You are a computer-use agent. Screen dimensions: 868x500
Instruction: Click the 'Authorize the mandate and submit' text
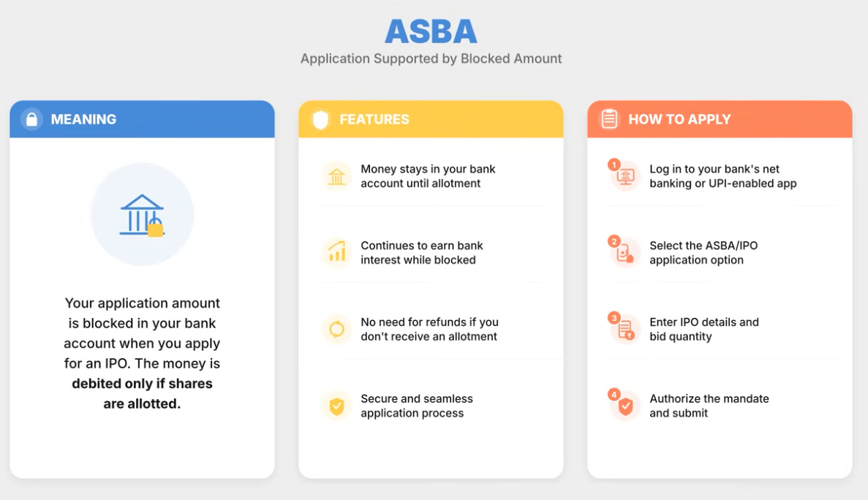point(709,406)
